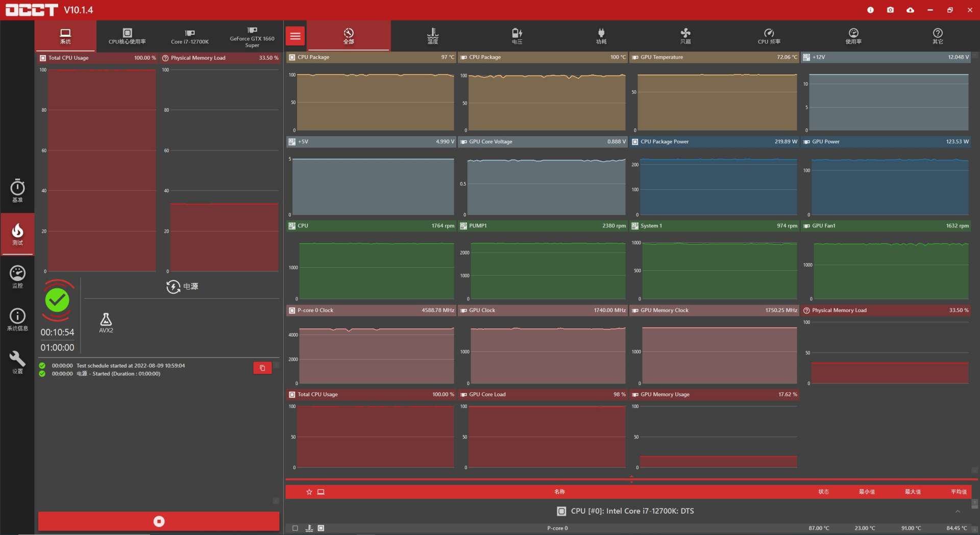Tick the P-core 0 row checkbox
This screenshot has width=980, height=535.
tap(295, 528)
